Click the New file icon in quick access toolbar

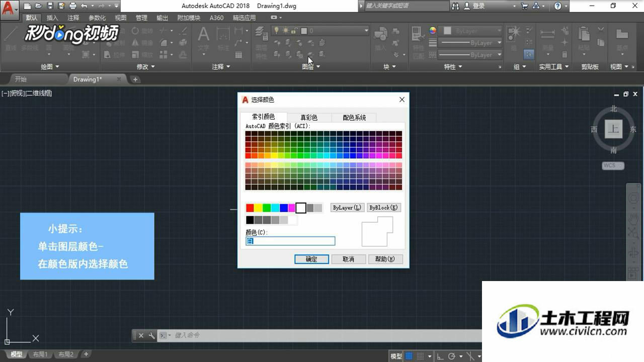[x=28, y=6]
